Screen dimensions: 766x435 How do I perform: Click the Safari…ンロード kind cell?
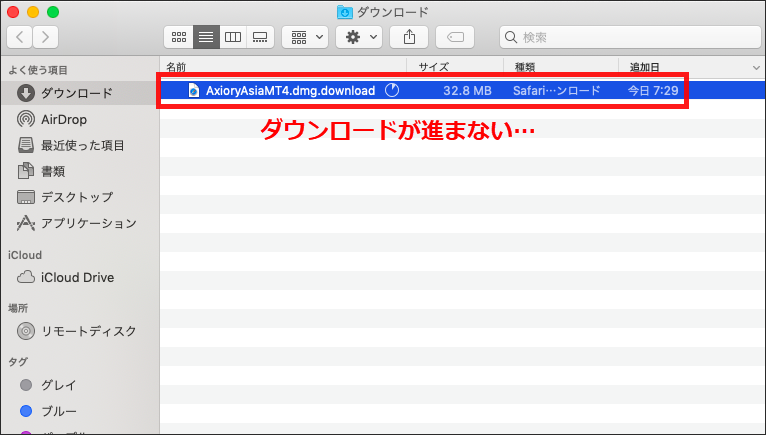[x=556, y=90]
